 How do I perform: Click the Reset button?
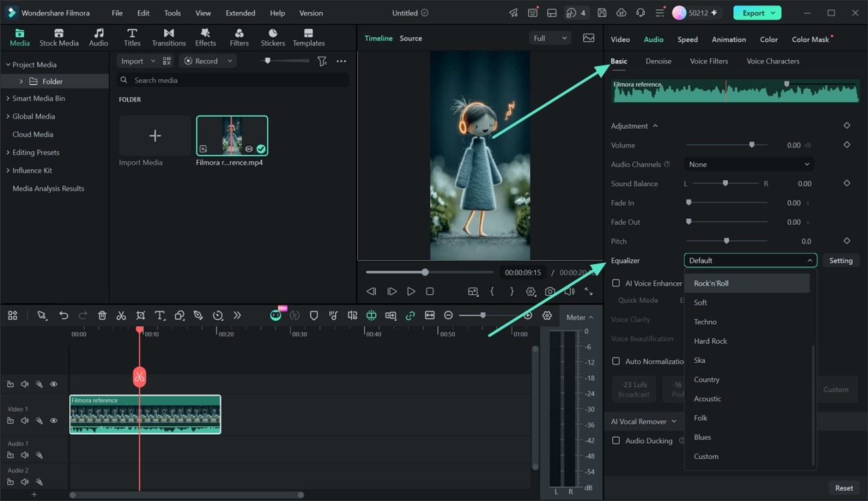[844, 488]
